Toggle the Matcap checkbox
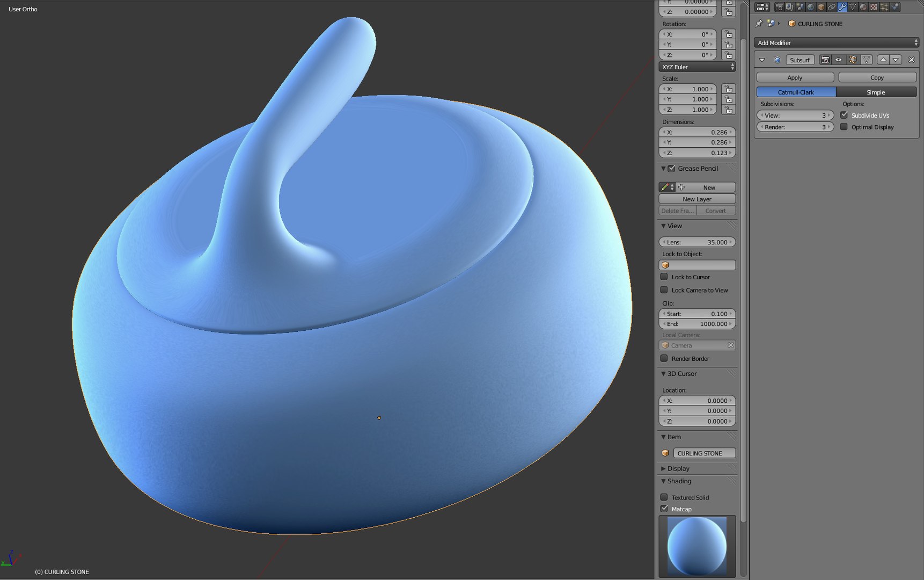This screenshot has height=580, width=924. [x=664, y=509]
